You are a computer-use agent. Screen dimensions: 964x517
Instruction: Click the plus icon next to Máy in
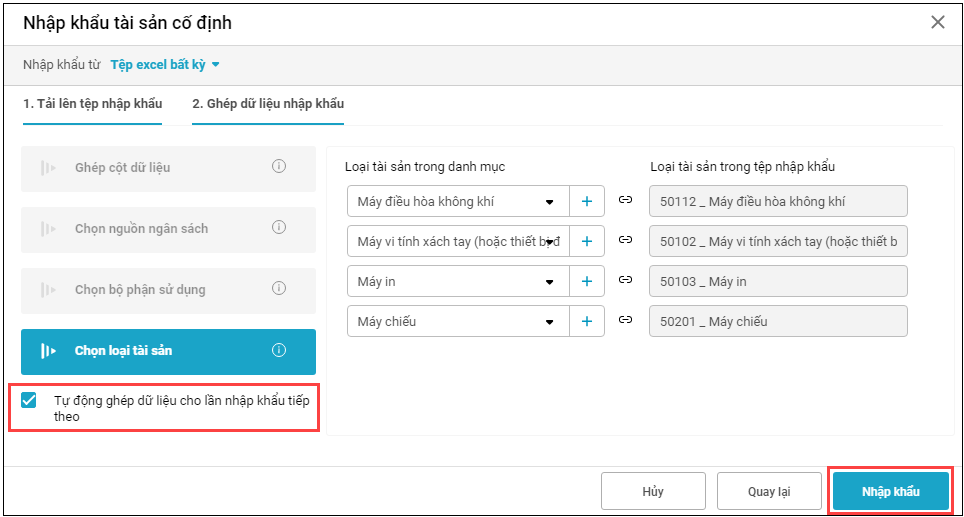587,281
